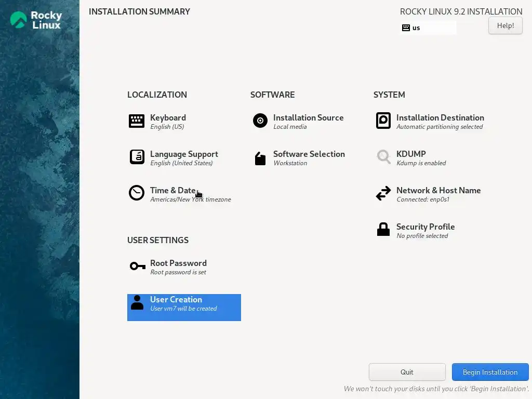The height and width of the screenshot is (399, 532).
Task: Click the Installation Source disc icon
Action: tap(260, 121)
